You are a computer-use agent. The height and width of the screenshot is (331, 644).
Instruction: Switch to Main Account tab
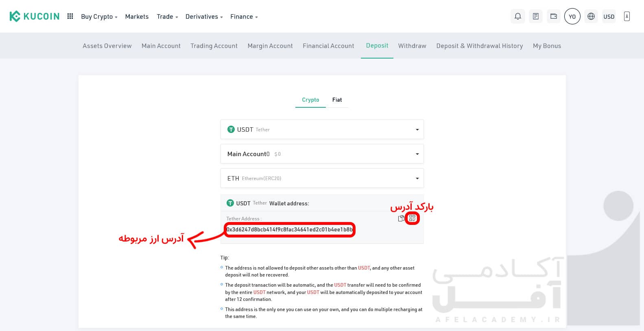coord(161,46)
